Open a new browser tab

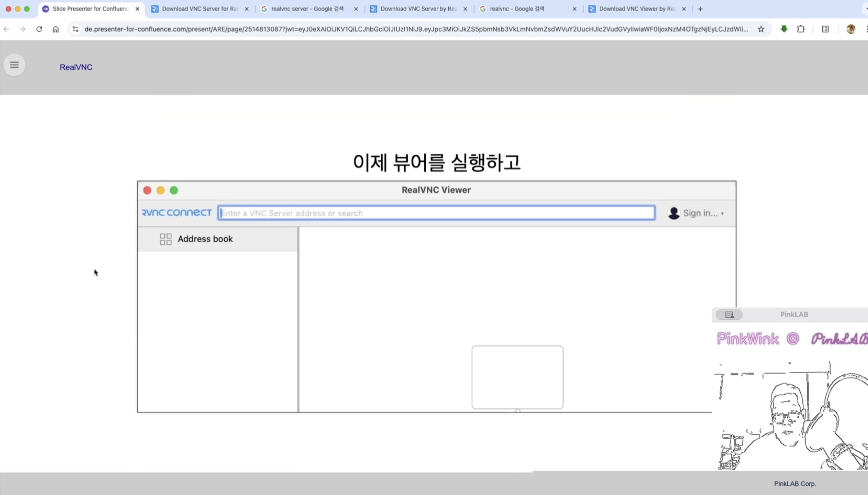(700, 9)
